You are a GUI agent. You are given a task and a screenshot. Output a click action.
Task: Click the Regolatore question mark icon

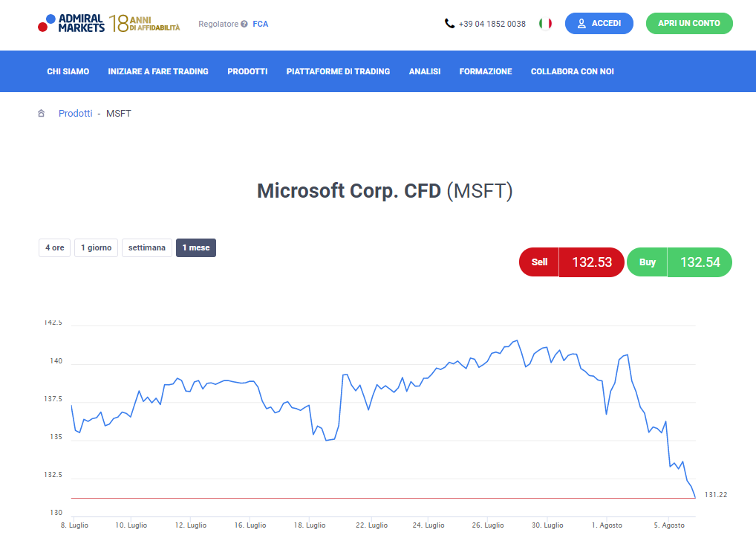(x=244, y=25)
